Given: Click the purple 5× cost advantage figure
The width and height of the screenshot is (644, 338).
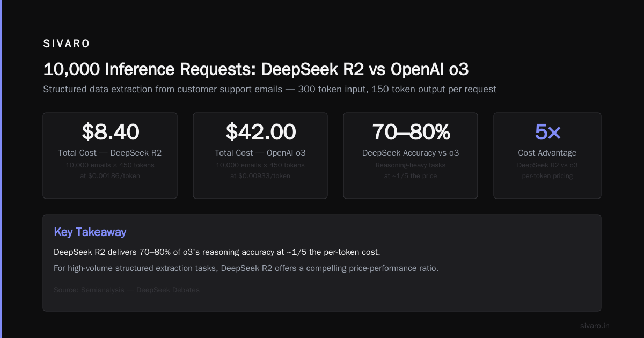Looking at the screenshot, I should 547,131.
